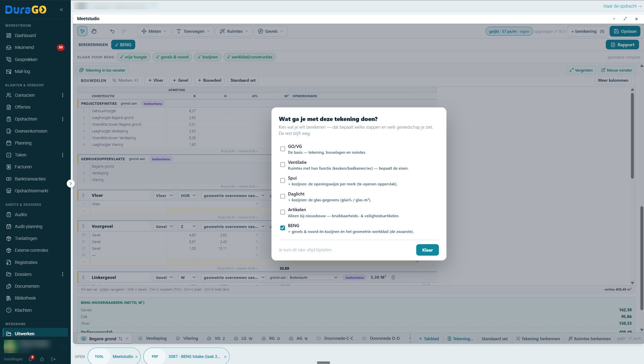Log out using the exit icon
This screenshot has height=364, width=644.
[x=53, y=359]
